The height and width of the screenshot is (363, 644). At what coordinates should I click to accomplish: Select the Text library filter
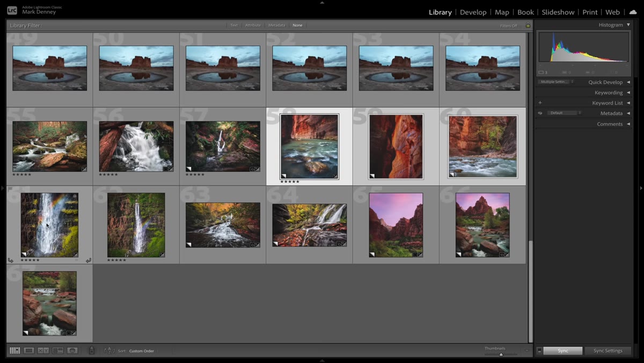pos(234,25)
